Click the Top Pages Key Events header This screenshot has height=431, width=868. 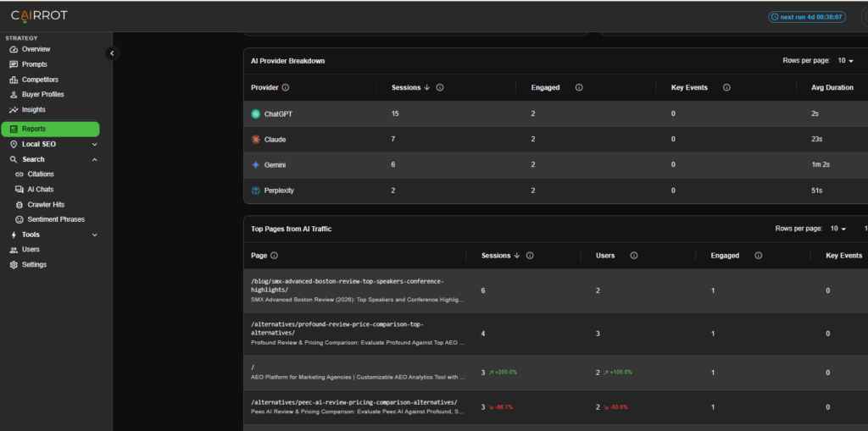click(x=843, y=256)
